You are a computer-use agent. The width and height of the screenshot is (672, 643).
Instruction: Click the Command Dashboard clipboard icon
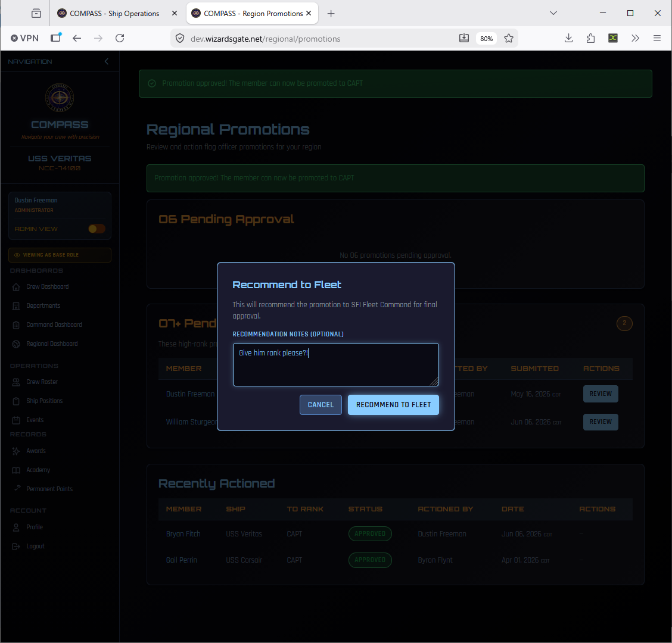[16, 325]
